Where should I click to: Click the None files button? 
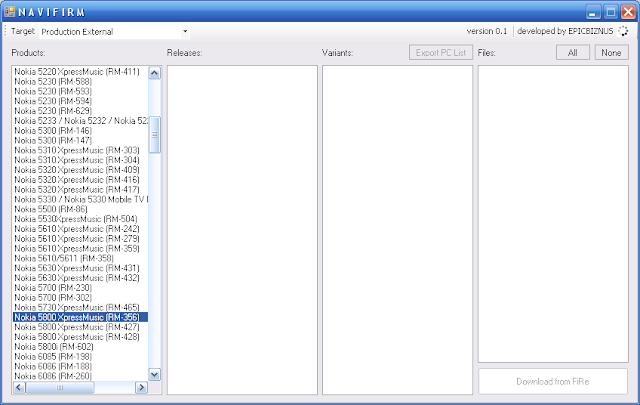pyautogui.click(x=611, y=53)
